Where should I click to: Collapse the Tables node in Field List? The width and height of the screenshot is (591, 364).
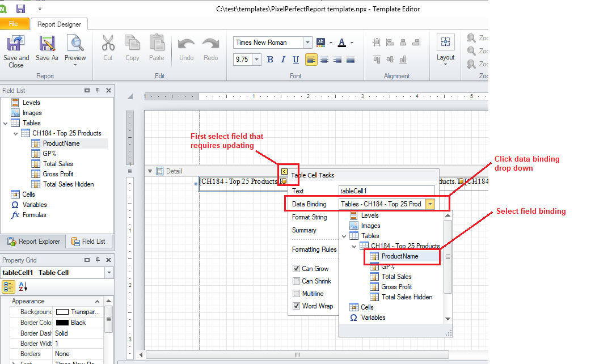pos(5,123)
